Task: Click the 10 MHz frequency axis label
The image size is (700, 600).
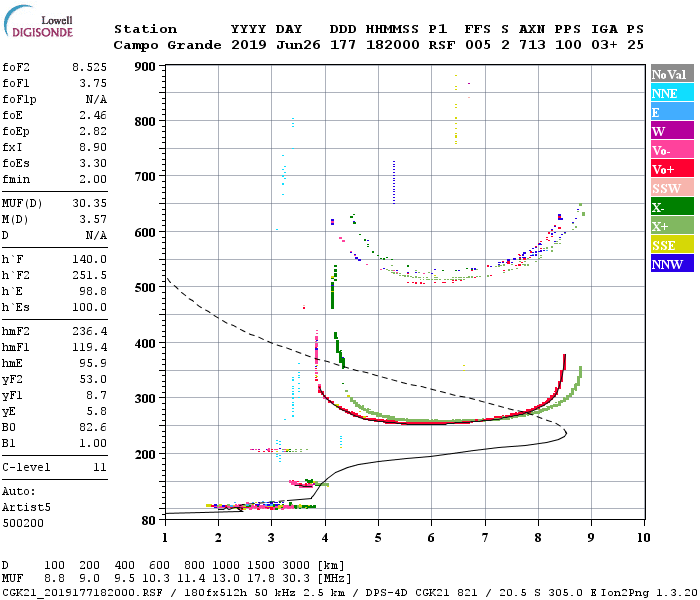Action: [643, 538]
